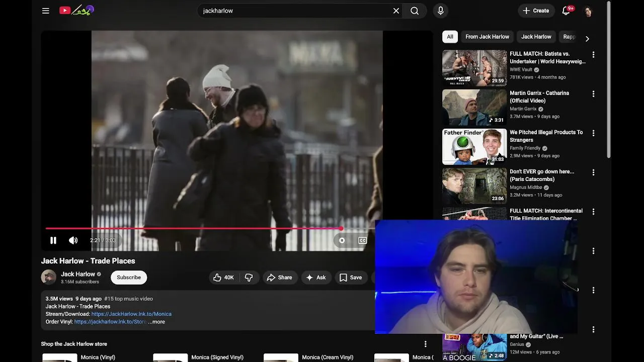This screenshot has width=644, height=362.
Task: Open Monica (Vinyl) store item
Action: point(98,357)
